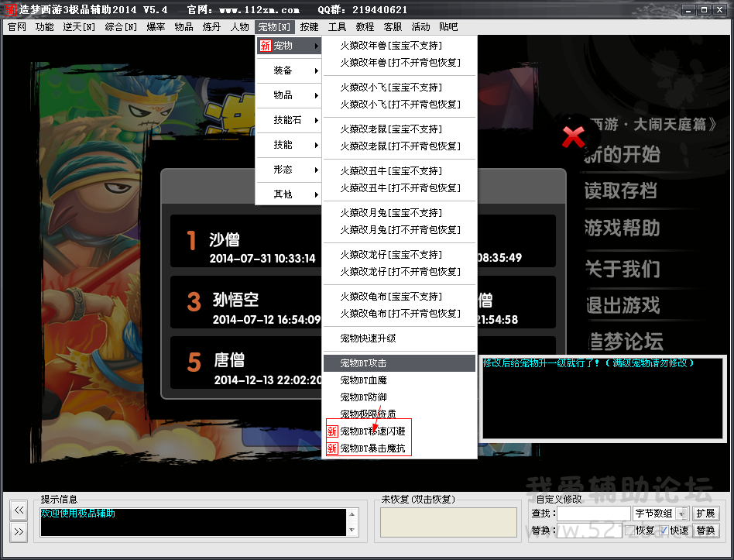
Task: Uncheck the 快速 checkbox
Action: tap(664, 531)
